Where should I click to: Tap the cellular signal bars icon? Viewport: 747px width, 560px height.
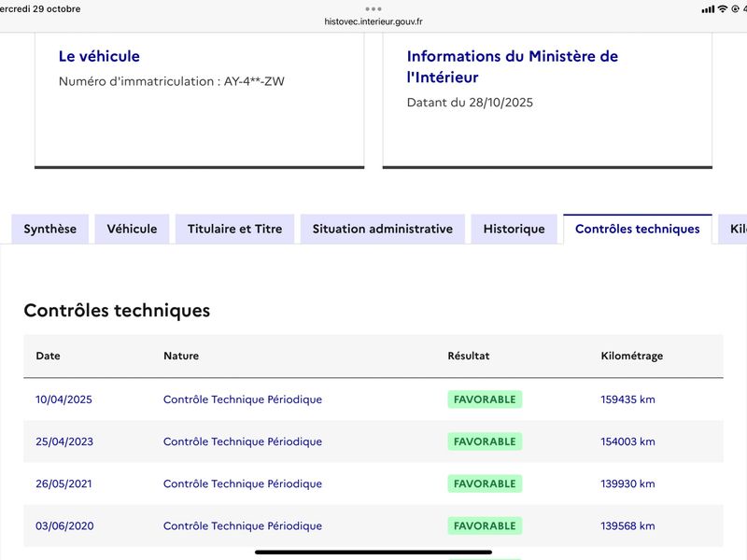click(x=708, y=9)
